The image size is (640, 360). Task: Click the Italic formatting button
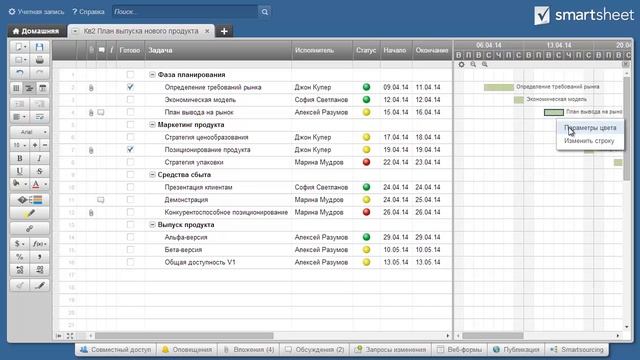(39, 158)
